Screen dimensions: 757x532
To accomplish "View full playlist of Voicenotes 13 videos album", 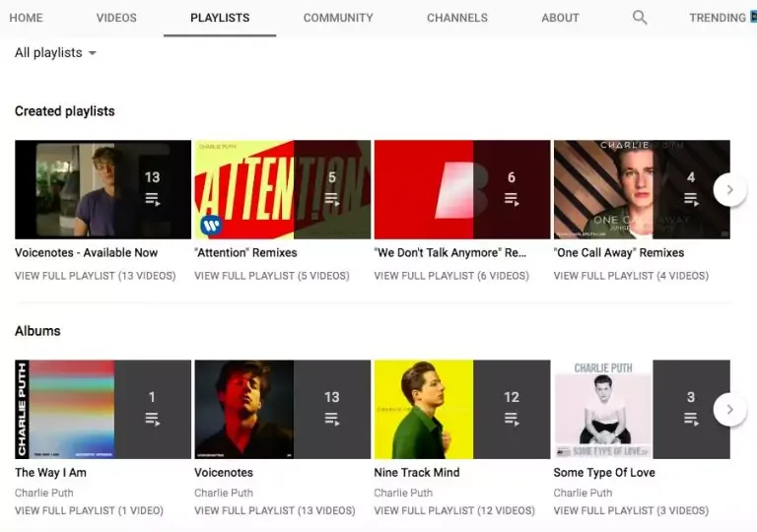I will tap(275, 510).
